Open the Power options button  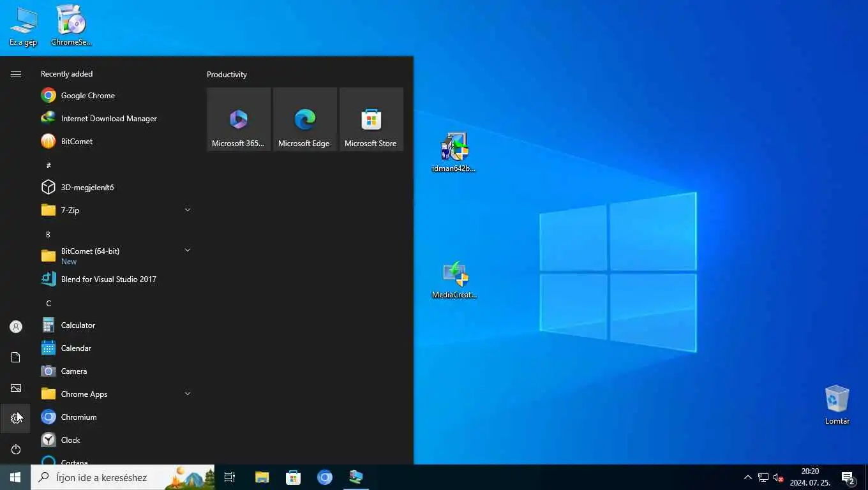(x=16, y=449)
